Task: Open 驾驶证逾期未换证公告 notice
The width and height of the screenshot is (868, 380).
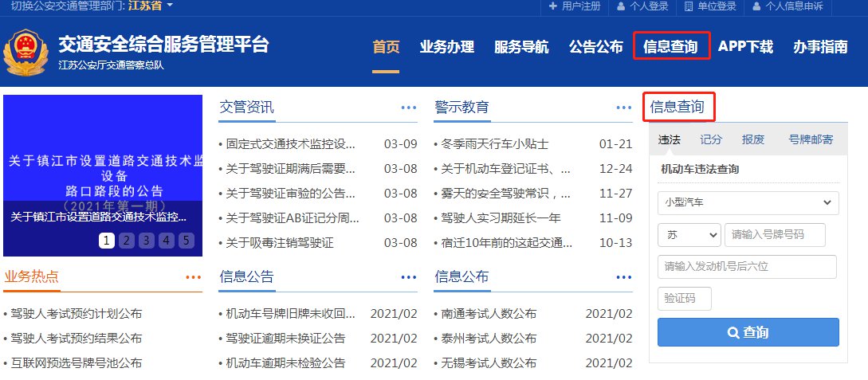Action: [x=285, y=338]
